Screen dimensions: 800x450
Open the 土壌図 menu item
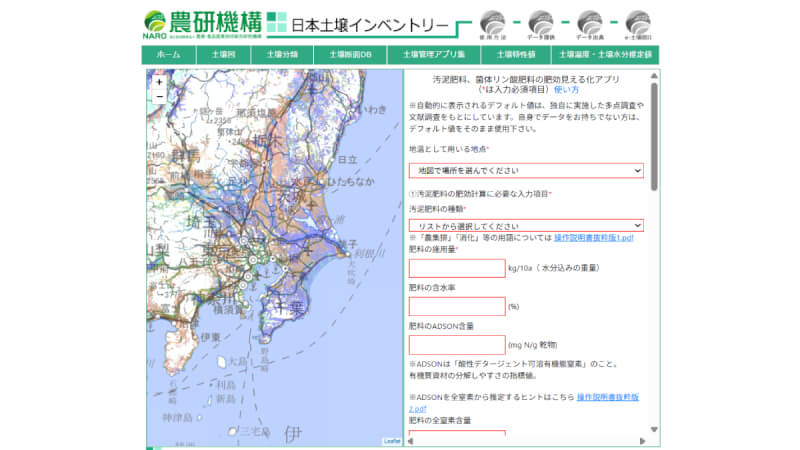coord(223,55)
